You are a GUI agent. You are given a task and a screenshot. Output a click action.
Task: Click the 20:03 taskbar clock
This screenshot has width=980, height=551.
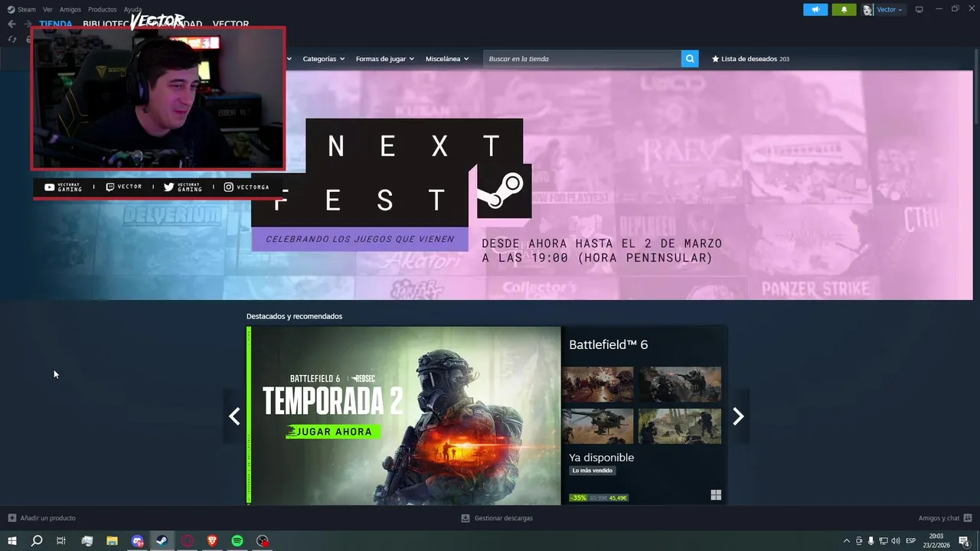pos(936,541)
